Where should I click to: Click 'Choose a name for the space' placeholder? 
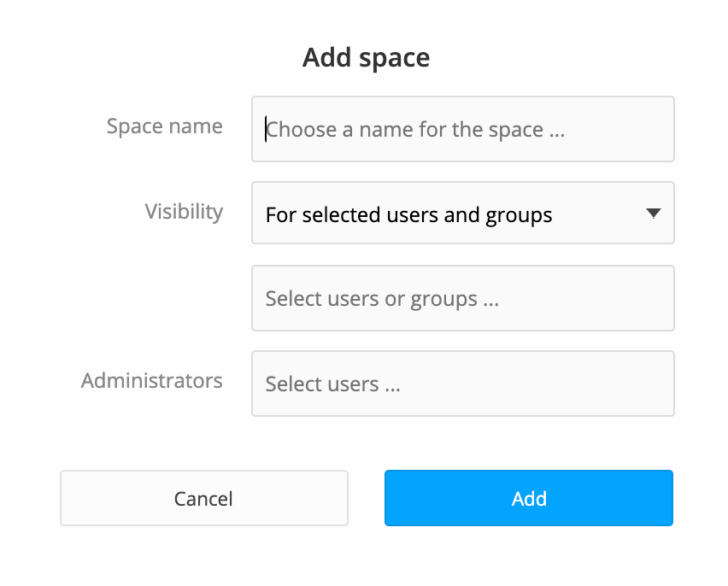pyautogui.click(x=415, y=130)
